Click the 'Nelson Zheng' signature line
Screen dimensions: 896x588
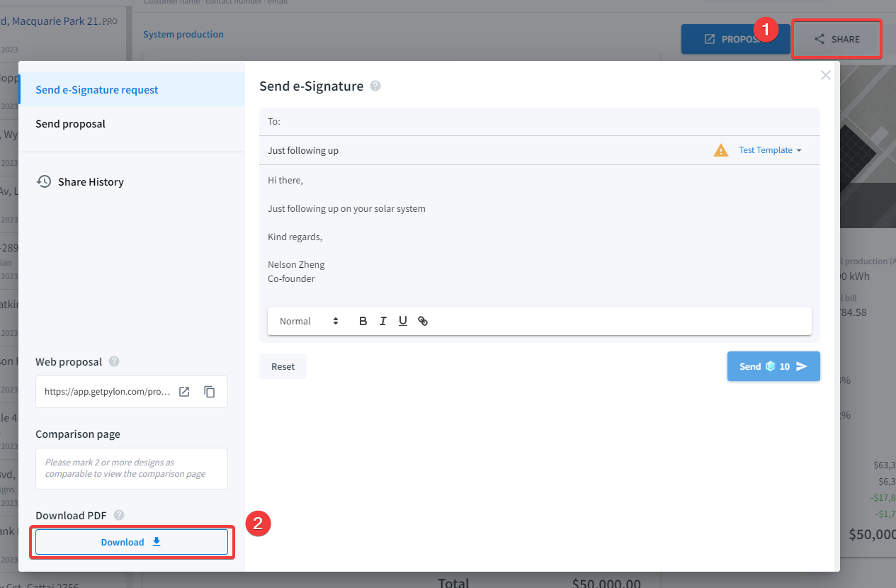pos(296,264)
